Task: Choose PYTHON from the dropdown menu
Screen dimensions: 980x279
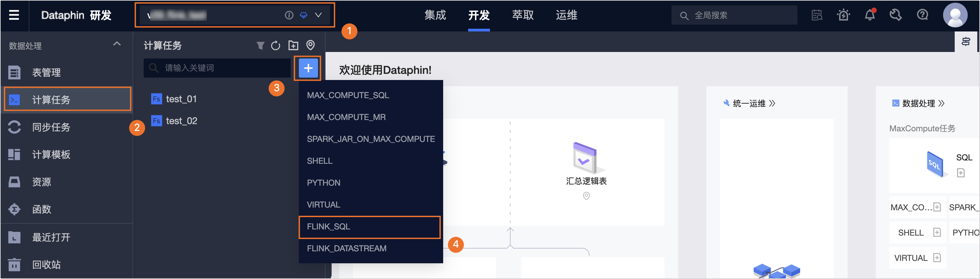Action: [x=371, y=183]
